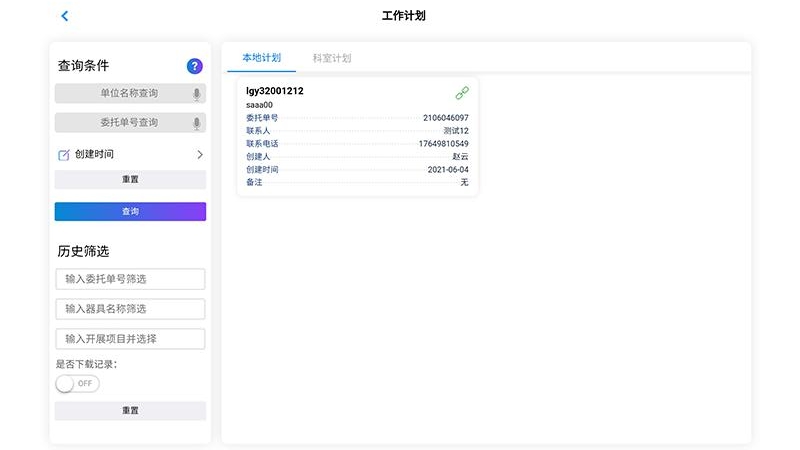800x450 pixels.
Task: Expand the 创建时间 chevron arrow
Action: [x=200, y=155]
